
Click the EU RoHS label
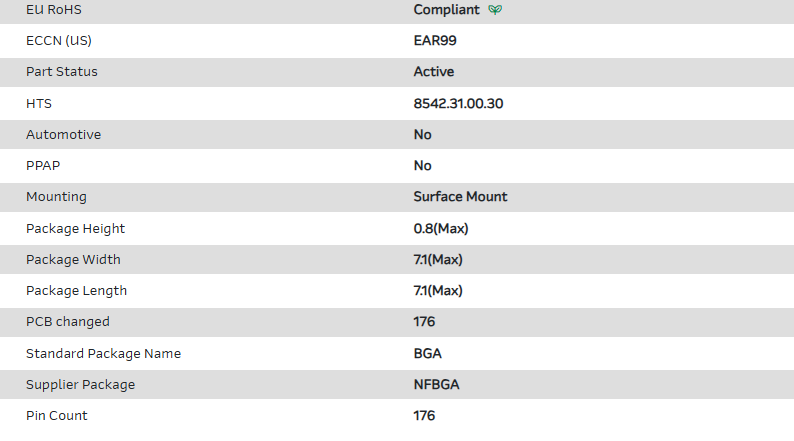(x=55, y=10)
